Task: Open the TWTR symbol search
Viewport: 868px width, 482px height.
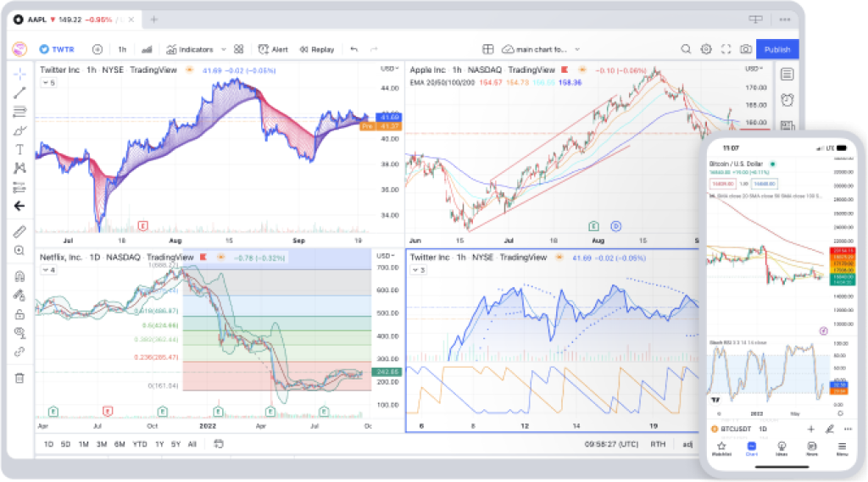Action: click(x=57, y=49)
